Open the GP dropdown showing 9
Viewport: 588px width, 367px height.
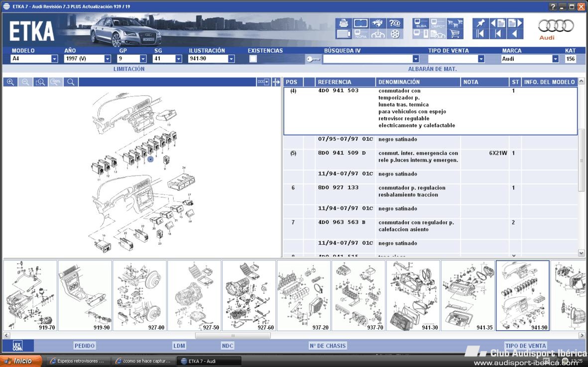143,59
